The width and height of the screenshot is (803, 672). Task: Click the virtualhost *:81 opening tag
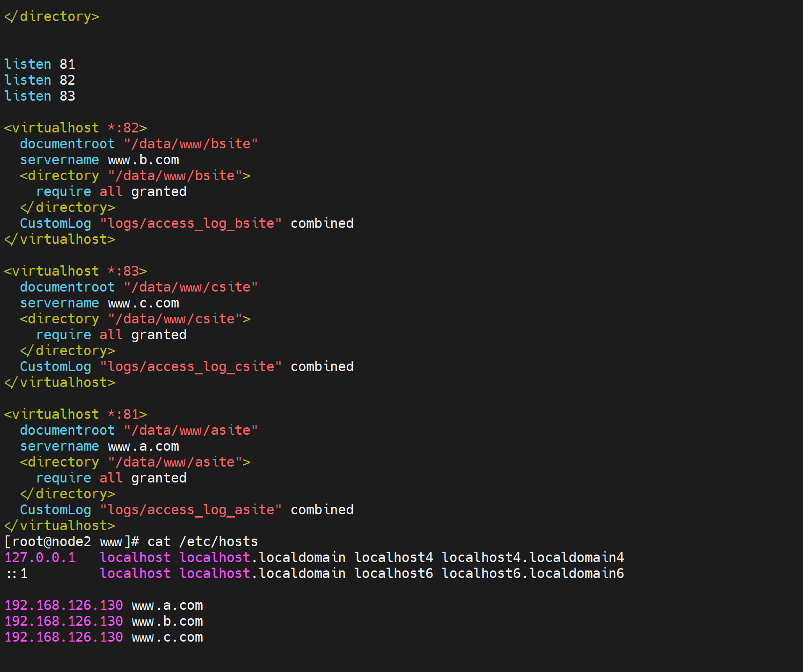tap(75, 414)
